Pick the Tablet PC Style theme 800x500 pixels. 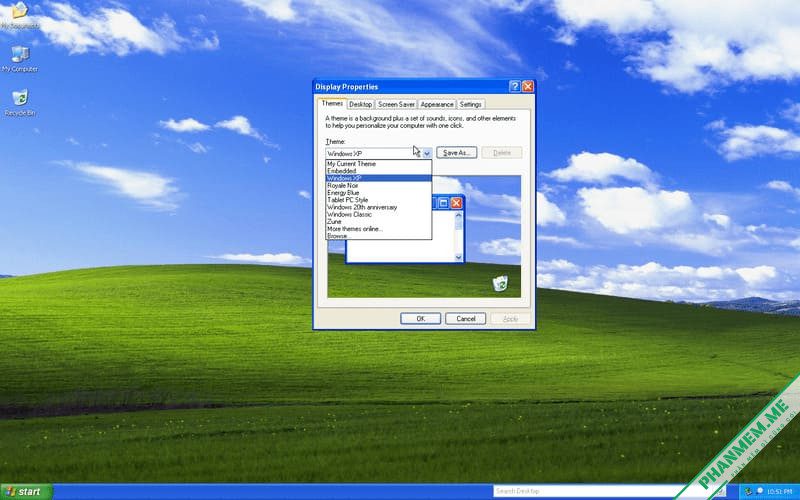(379, 200)
